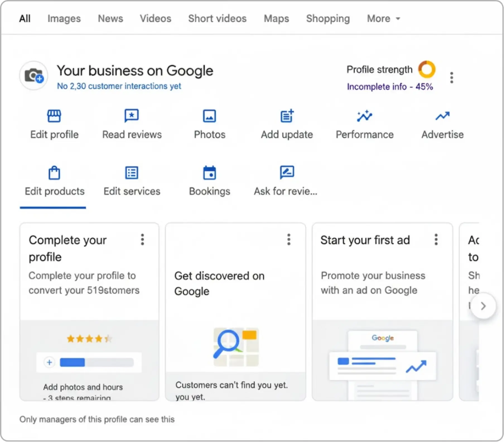Image resolution: width=504 pixels, height=442 pixels.
Task: Click the Advertise trending-arrow icon
Action: pos(442,116)
